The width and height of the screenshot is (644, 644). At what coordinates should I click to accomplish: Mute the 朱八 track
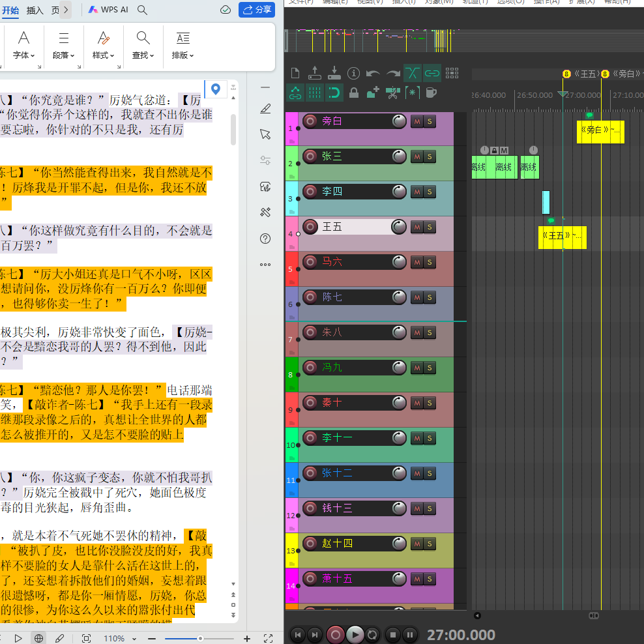[417, 332]
